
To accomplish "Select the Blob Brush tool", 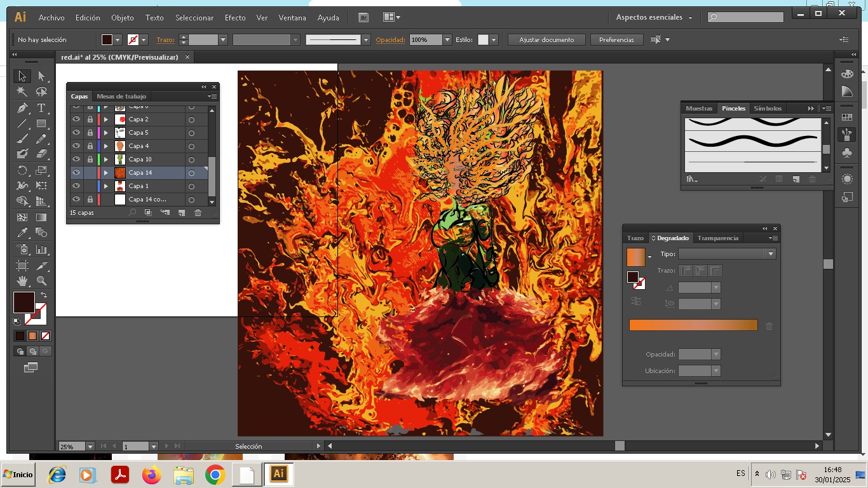I will pyautogui.click(x=22, y=154).
